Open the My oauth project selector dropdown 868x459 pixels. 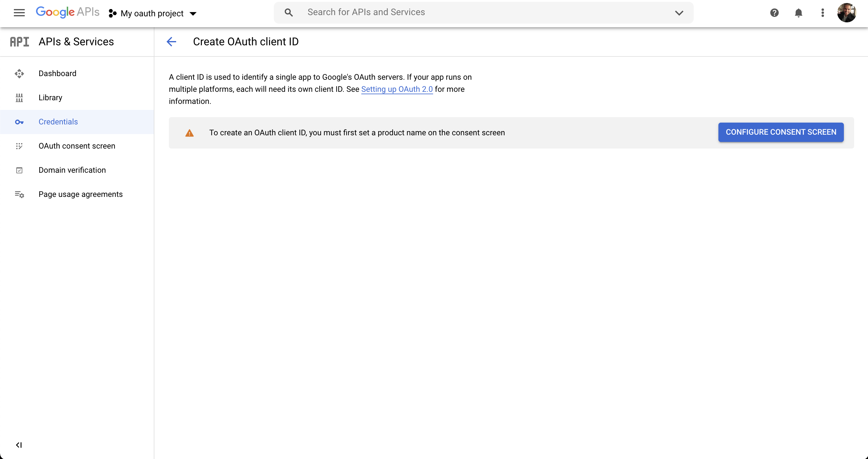(153, 14)
